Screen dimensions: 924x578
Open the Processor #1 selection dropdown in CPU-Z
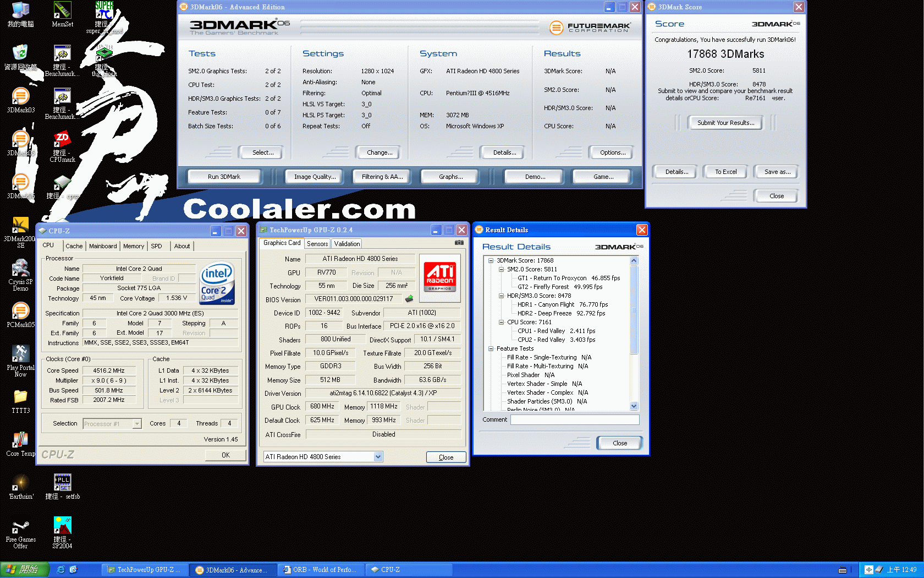tap(137, 424)
